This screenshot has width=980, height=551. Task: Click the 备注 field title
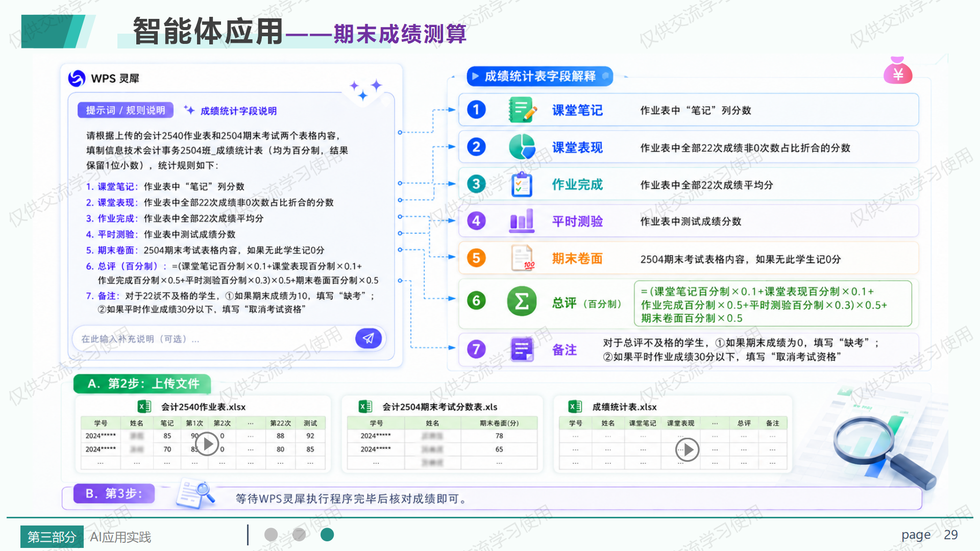tap(565, 350)
